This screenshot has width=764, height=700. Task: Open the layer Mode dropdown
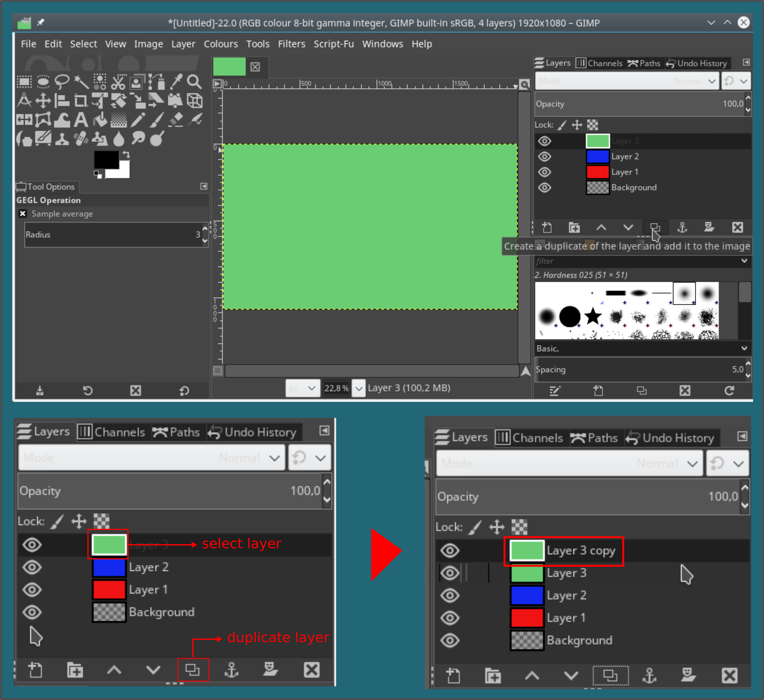(627, 81)
